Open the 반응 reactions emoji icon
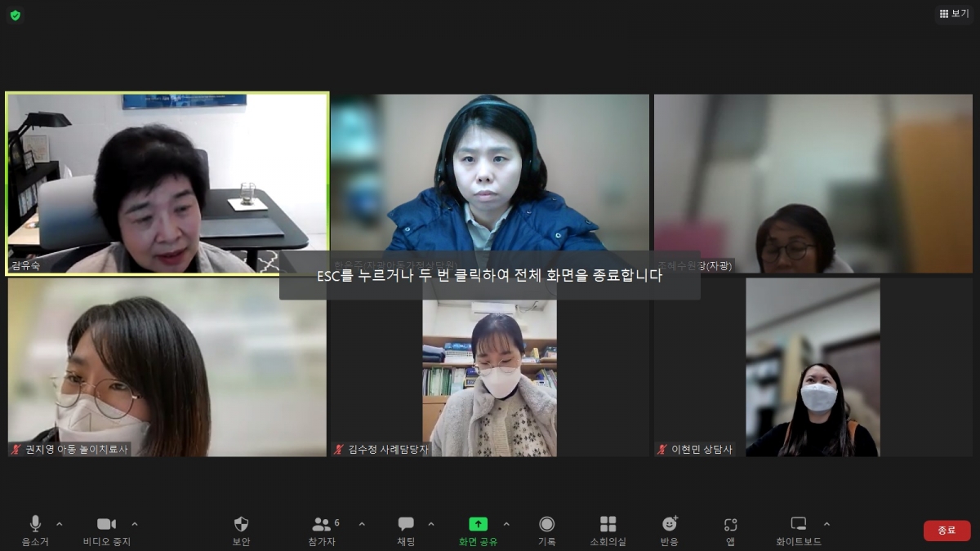Screen dimensions: 980x551 click(670, 524)
